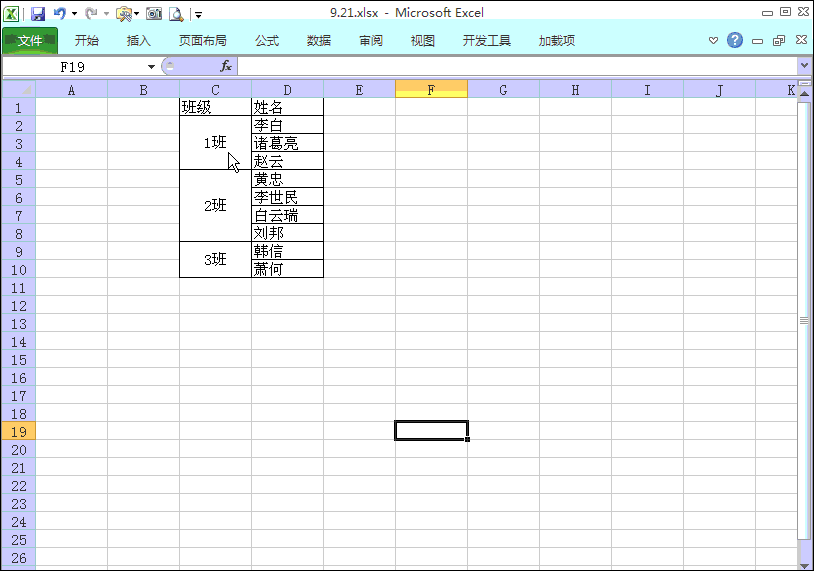Open the Name Box dropdown arrow

[151, 66]
